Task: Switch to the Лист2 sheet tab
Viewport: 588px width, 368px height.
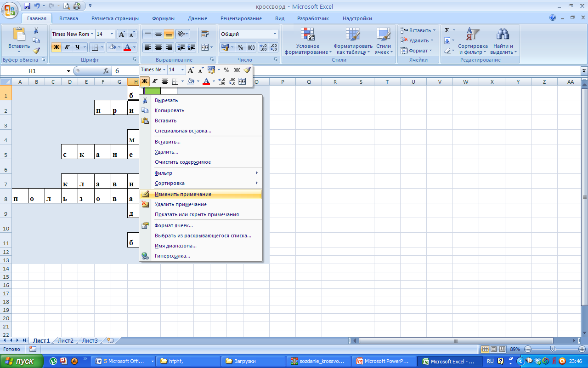Action: click(66, 341)
